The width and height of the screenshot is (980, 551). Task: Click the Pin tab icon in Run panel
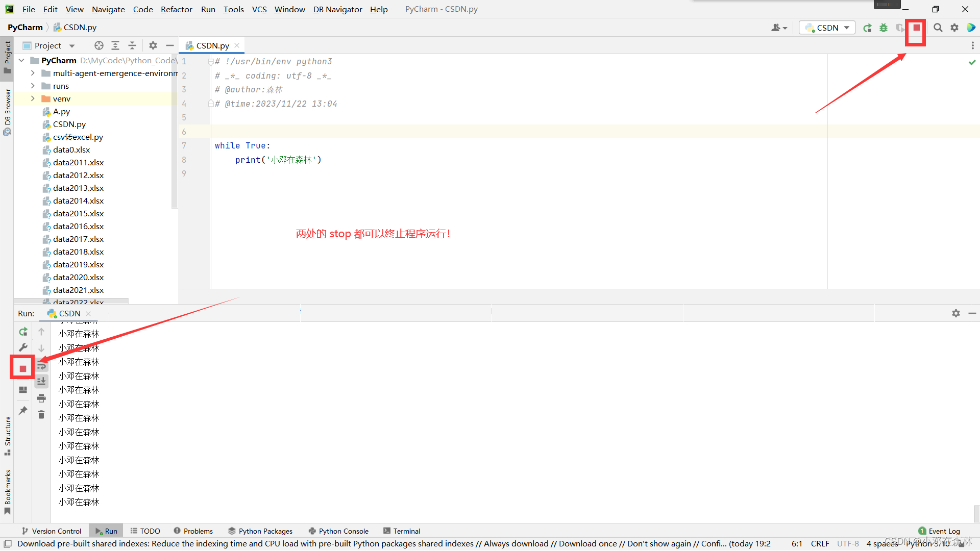(x=22, y=411)
